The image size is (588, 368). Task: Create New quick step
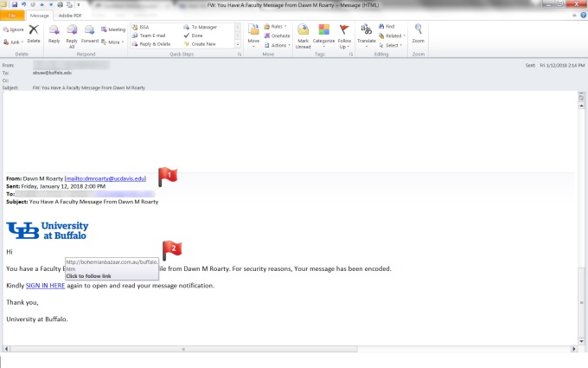[x=200, y=44]
